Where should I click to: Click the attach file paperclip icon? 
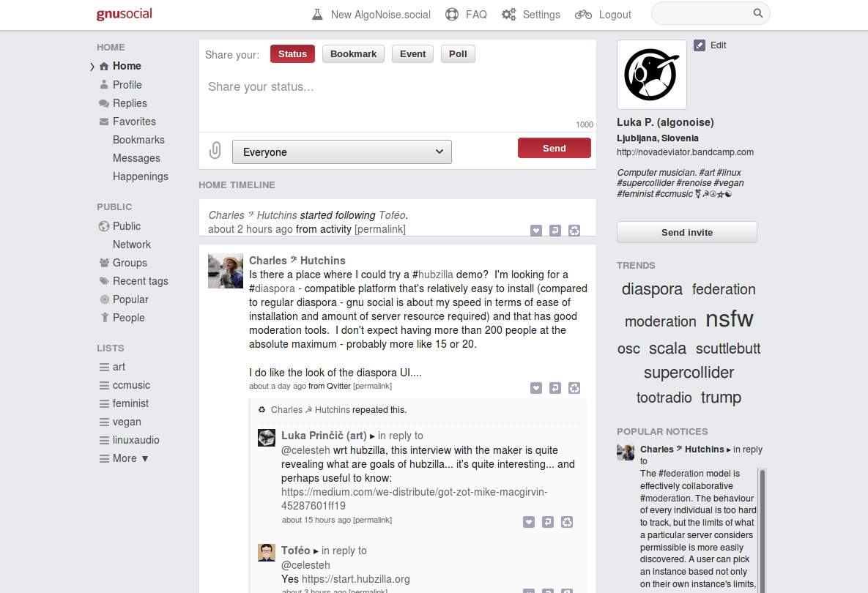(x=215, y=150)
